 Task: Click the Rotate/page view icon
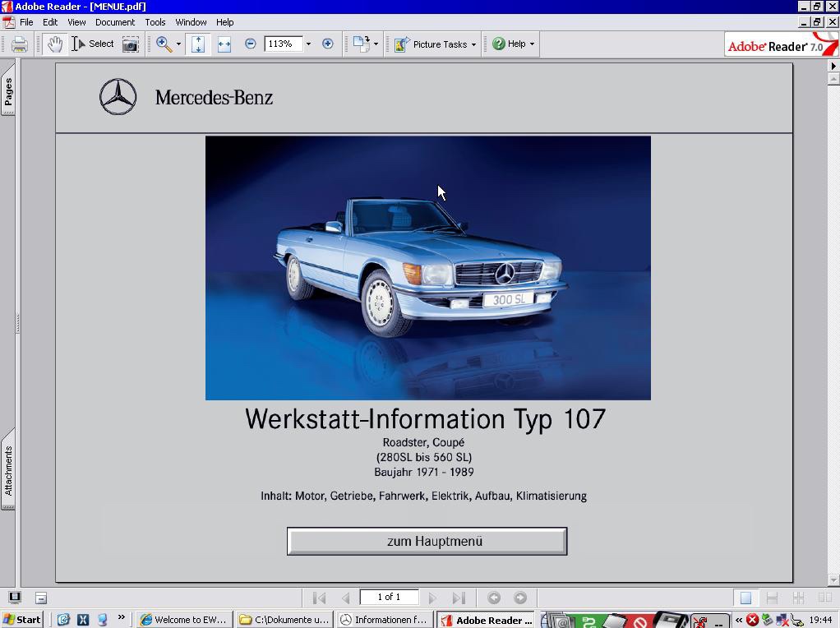[361, 44]
